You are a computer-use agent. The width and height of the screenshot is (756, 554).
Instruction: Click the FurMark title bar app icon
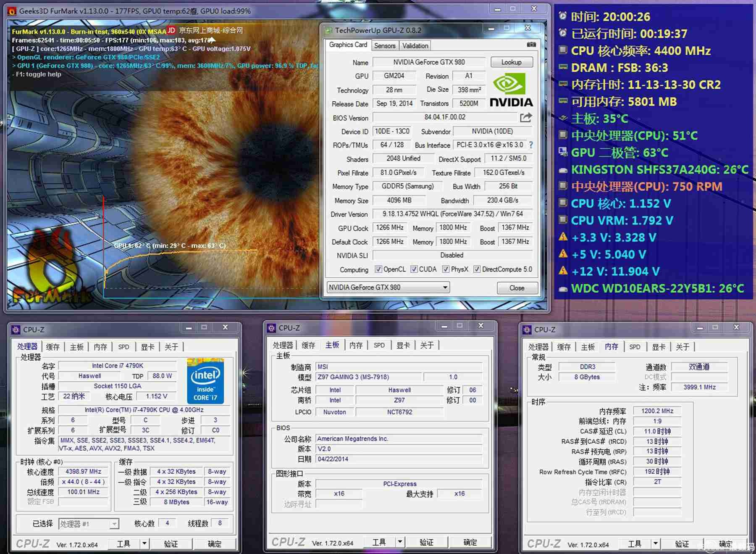12,11
